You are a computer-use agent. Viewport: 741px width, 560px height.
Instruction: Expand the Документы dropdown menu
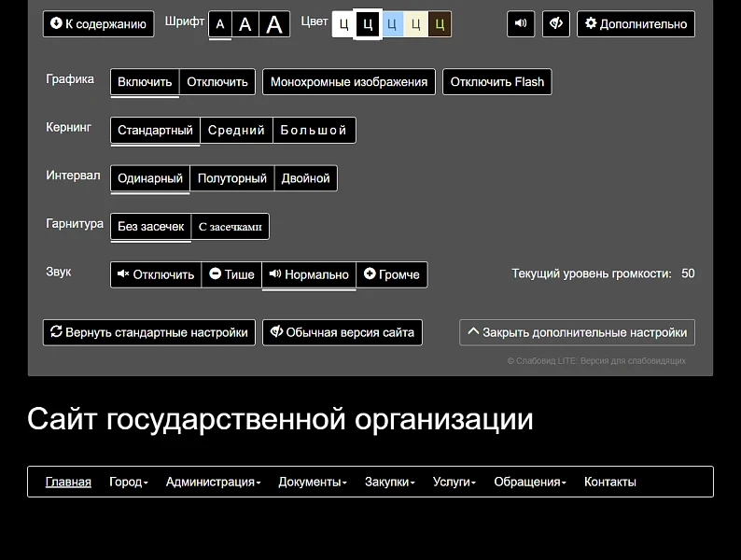[x=313, y=482]
